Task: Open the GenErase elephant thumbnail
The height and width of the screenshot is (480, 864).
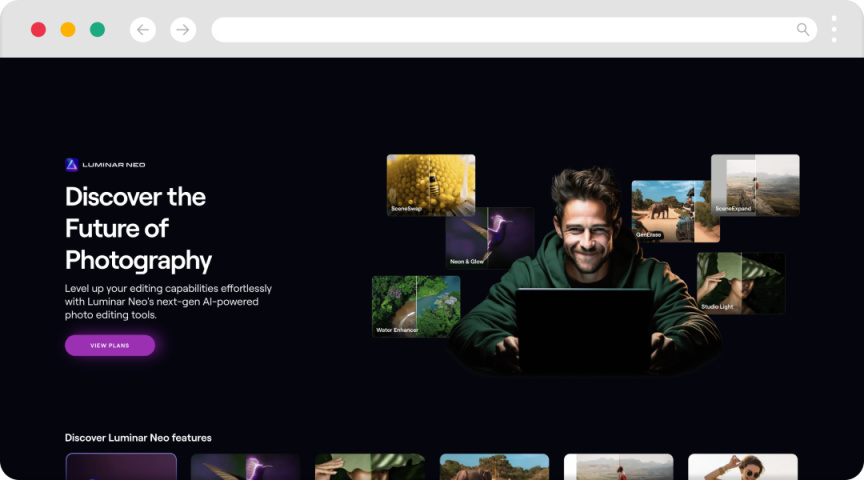Action: click(676, 211)
